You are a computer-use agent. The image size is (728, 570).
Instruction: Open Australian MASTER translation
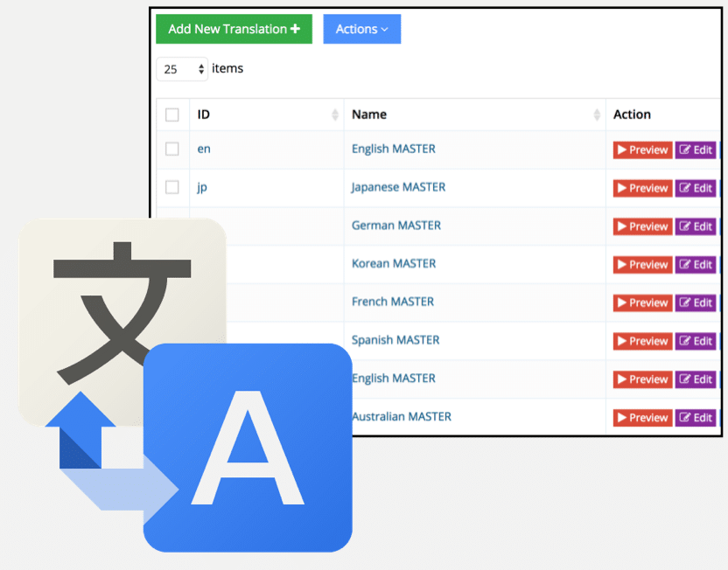pyautogui.click(x=402, y=416)
